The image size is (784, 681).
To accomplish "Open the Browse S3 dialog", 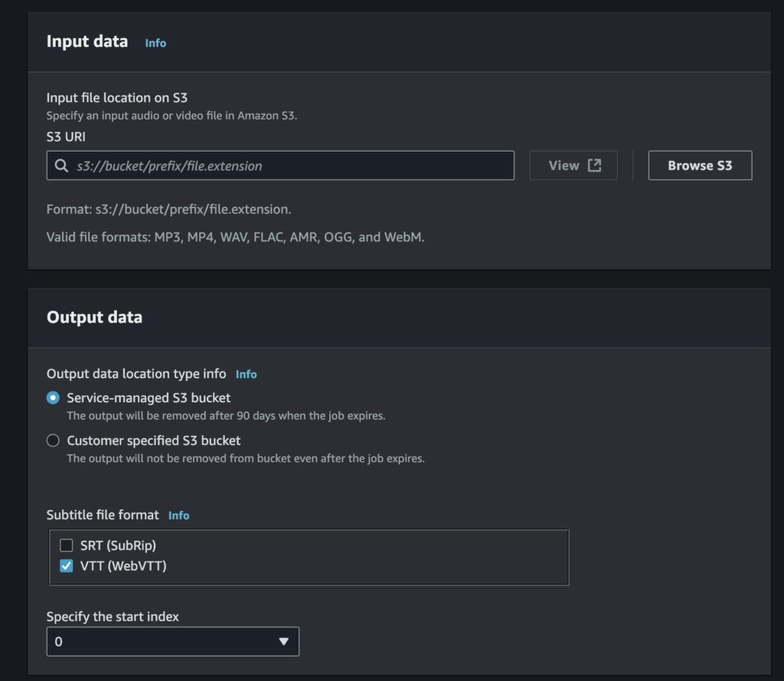I will [700, 165].
